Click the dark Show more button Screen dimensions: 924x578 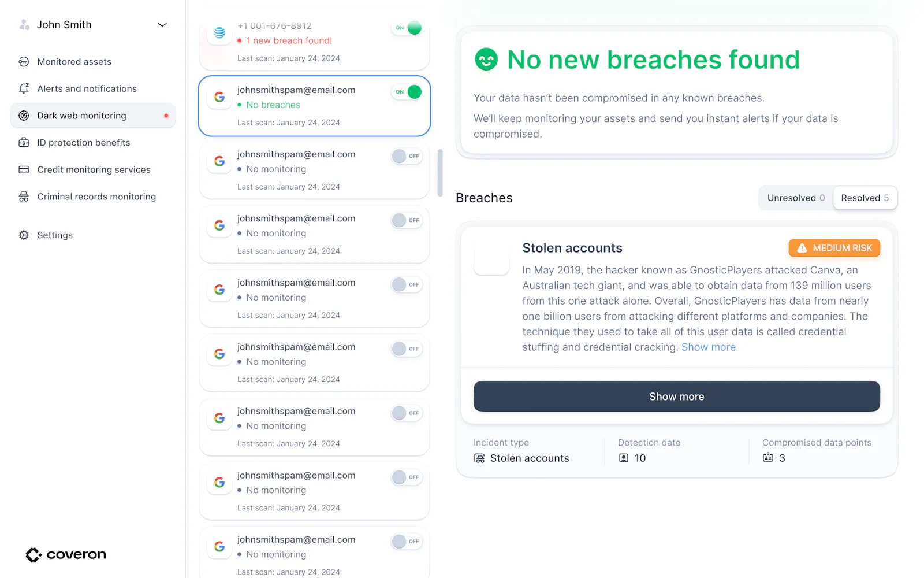(x=677, y=397)
